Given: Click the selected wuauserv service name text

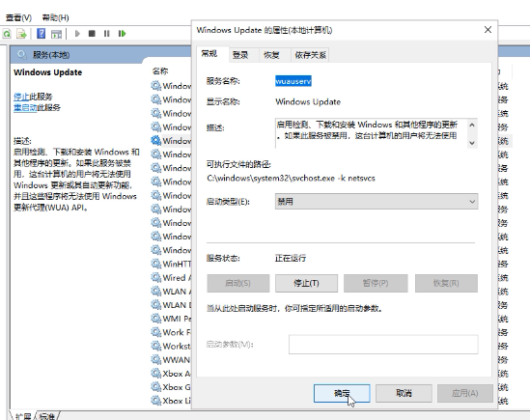Looking at the screenshot, I should 293,81.
